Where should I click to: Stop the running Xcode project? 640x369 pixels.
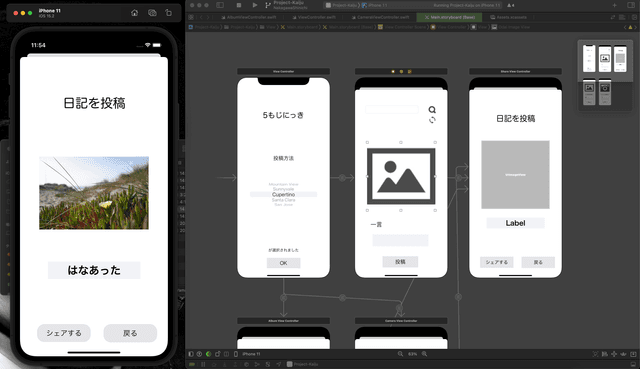click(x=239, y=5)
